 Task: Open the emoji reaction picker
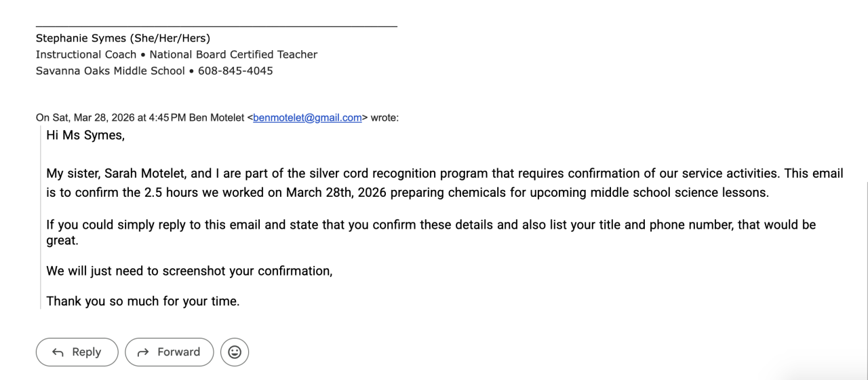[x=235, y=352]
